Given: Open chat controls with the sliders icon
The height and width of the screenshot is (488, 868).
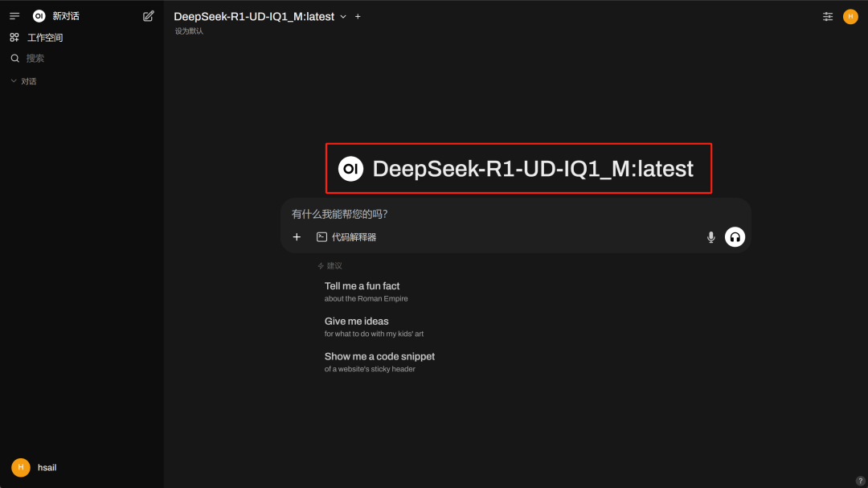Looking at the screenshot, I should pyautogui.click(x=828, y=17).
